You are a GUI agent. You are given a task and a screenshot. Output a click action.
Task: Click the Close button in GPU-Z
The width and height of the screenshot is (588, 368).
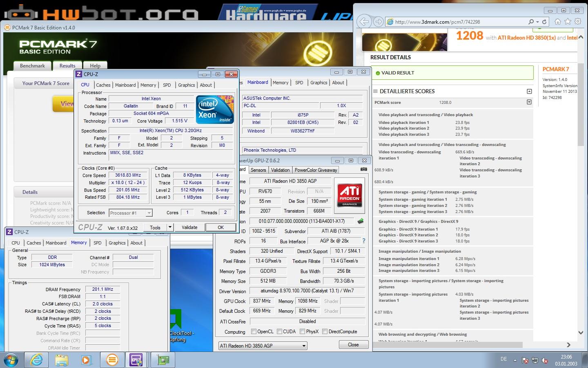353,345
